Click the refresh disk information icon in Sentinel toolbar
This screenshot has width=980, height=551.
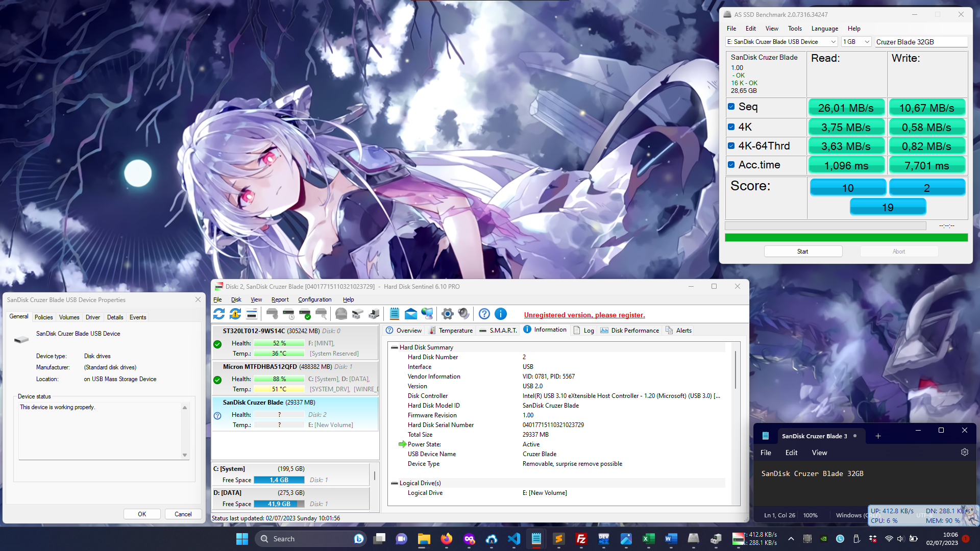[x=219, y=314]
